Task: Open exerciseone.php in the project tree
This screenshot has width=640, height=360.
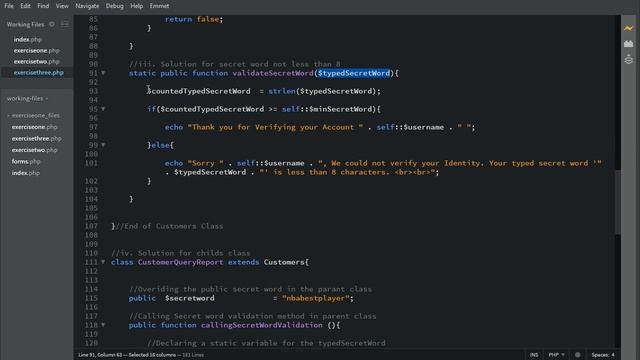Action: pos(35,127)
